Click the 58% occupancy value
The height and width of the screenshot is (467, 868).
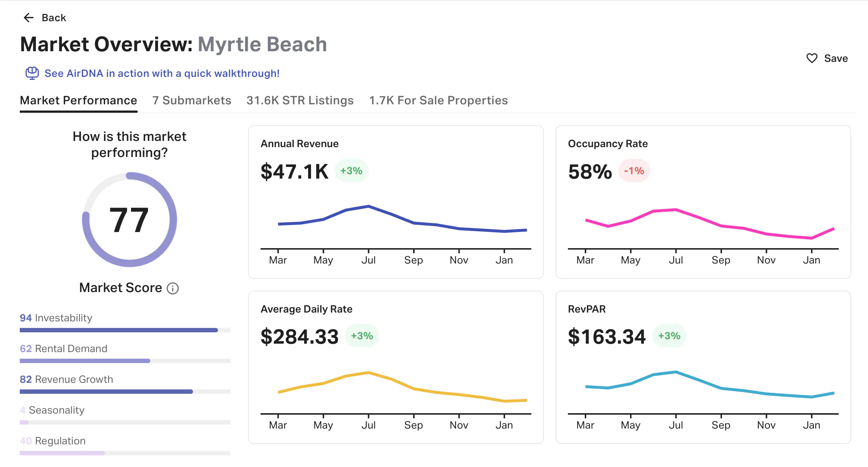tap(590, 171)
